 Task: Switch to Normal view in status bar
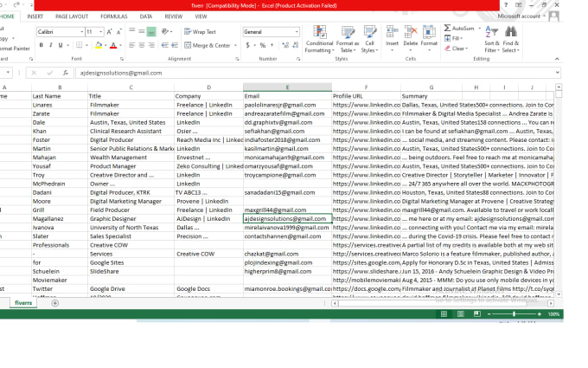tap(444, 314)
